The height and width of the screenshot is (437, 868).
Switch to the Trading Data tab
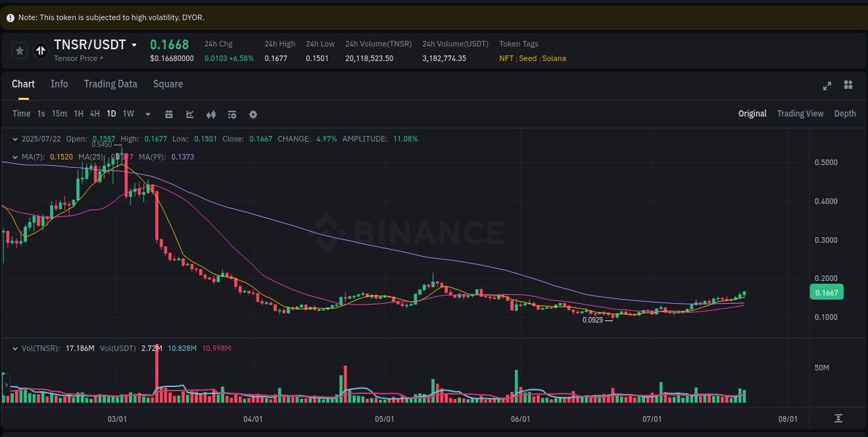(110, 84)
